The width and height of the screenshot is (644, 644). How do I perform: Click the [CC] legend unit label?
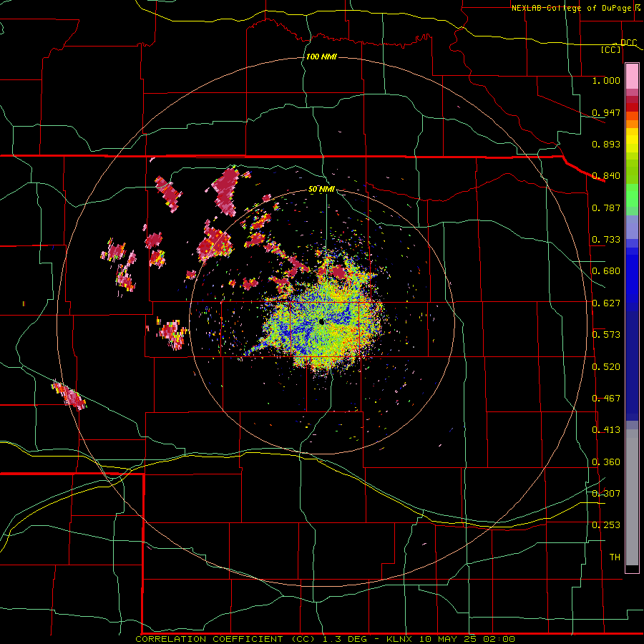pyautogui.click(x=610, y=49)
